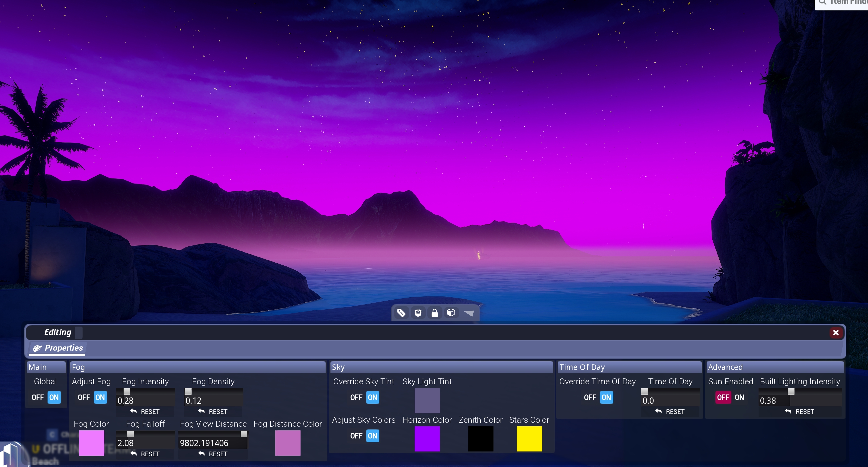Click the gray triangle arrow icon
The height and width of the screenshot is (467, 868).
tap(469, 313)
